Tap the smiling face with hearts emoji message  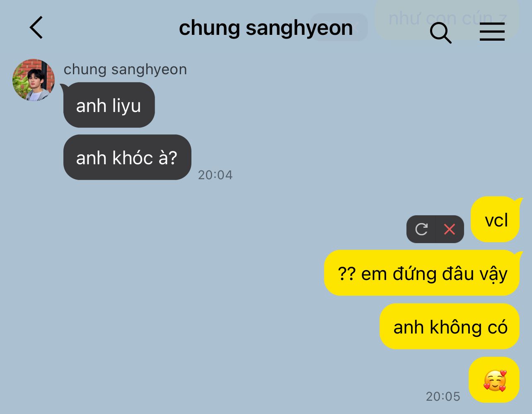pyautogui.click(x=494, y=380)
